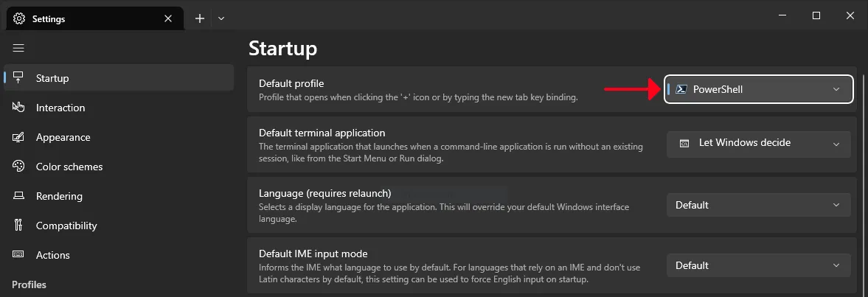868x297 pixels.
Task: Close the Settings tab
Action: pyautogui.click(x=168, y=18)
